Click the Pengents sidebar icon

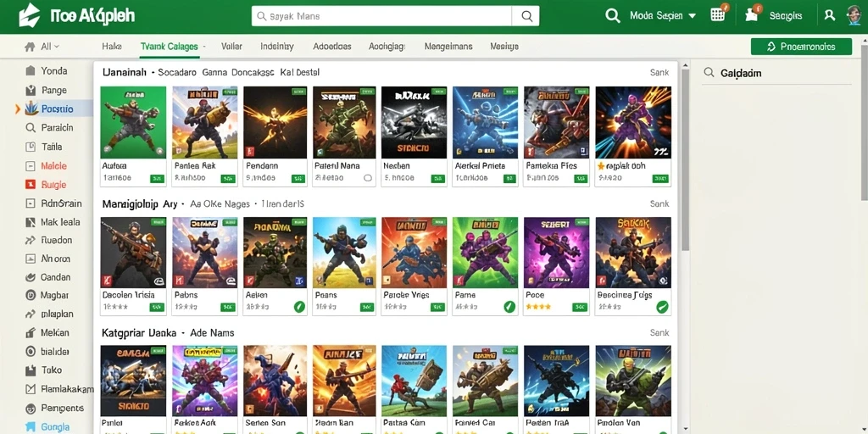pos(31,409)
